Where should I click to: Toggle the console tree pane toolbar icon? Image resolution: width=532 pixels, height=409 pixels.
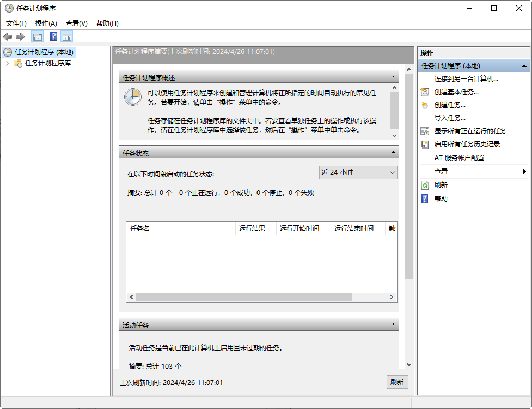(x=37, y=36)
